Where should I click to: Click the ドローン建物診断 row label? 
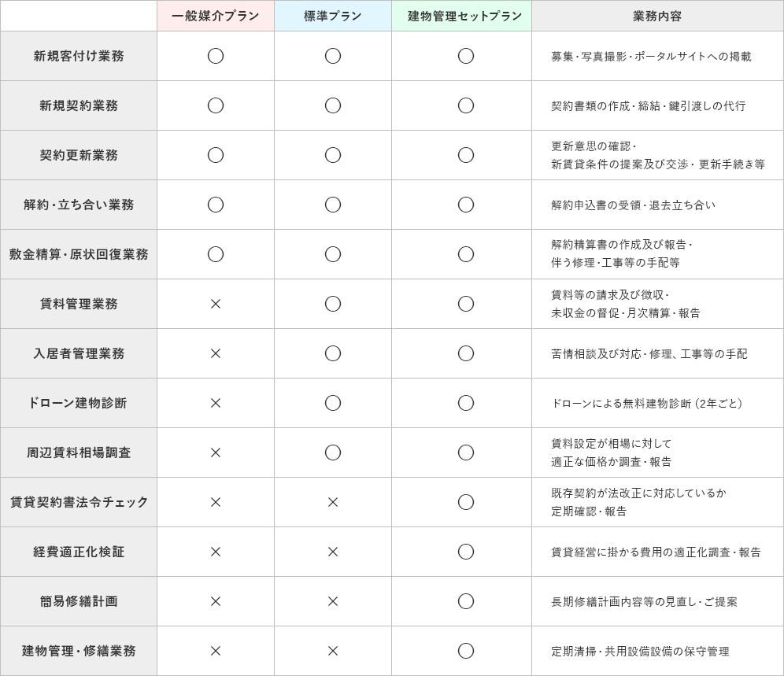pos(79,403)
